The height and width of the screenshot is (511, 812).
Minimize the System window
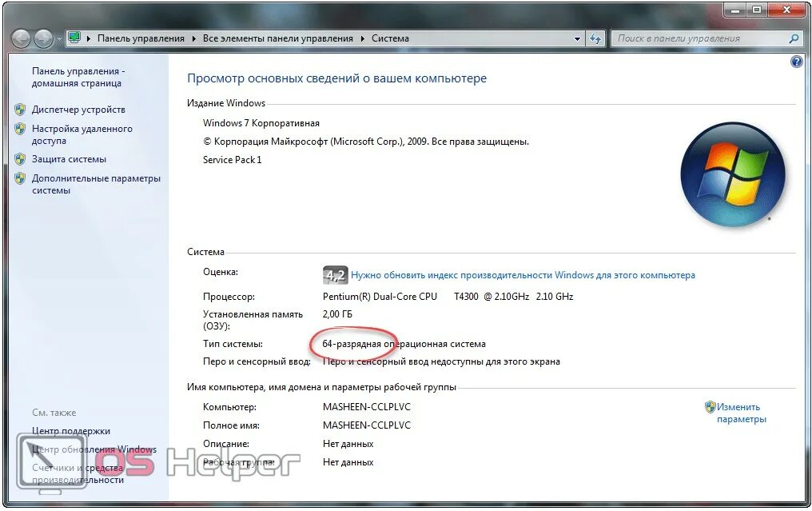[x=735, y=10]
